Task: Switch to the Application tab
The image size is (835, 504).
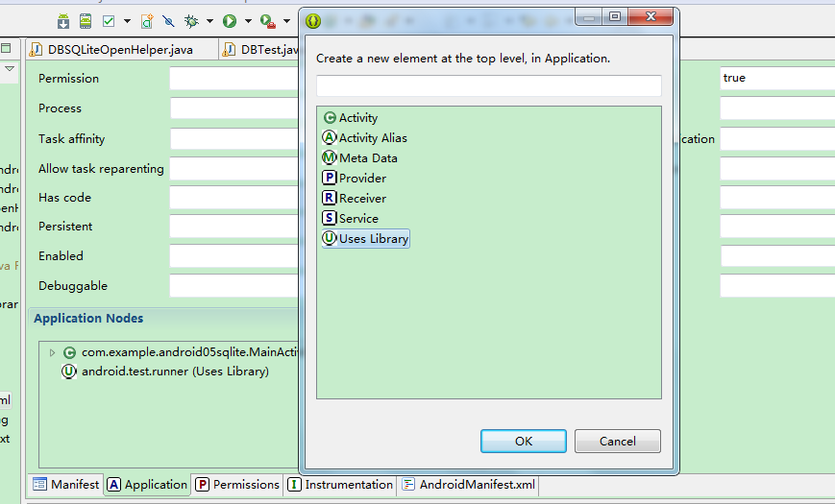Action: coord(147,484)
